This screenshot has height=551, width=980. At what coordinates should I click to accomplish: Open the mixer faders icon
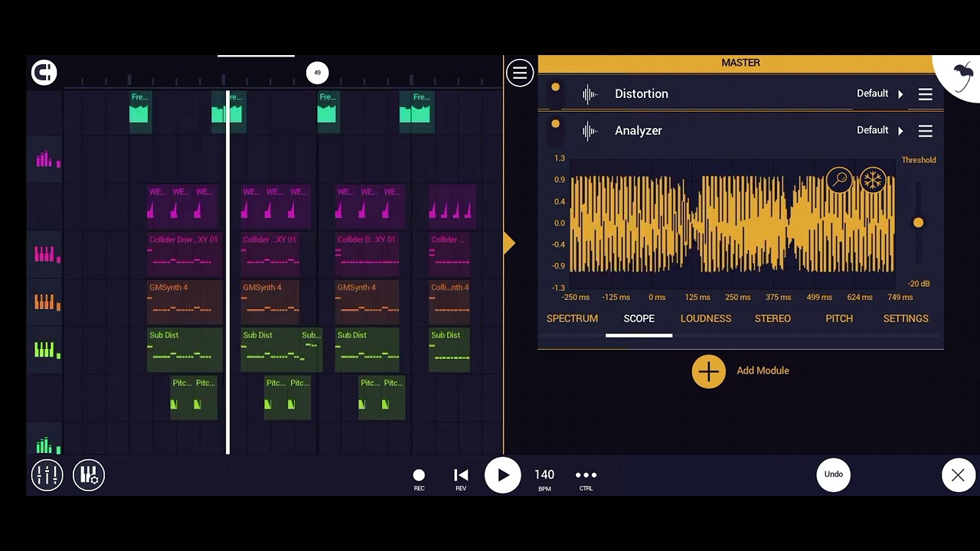47,475
